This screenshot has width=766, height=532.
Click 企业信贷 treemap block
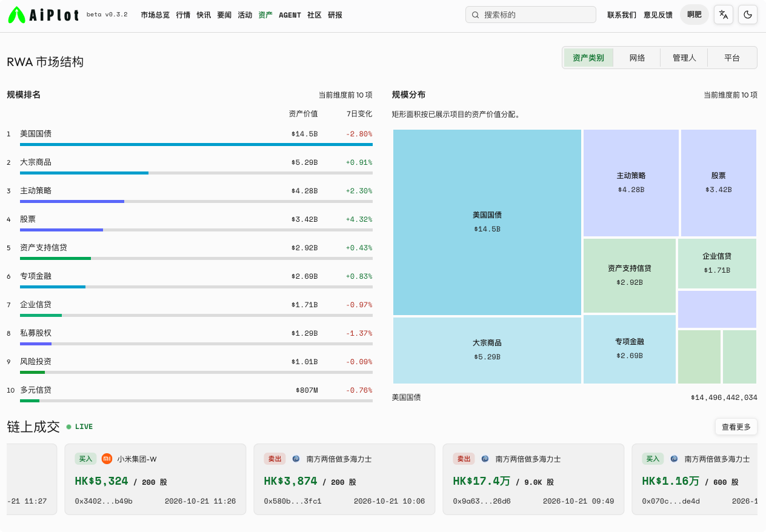[717, 264]
